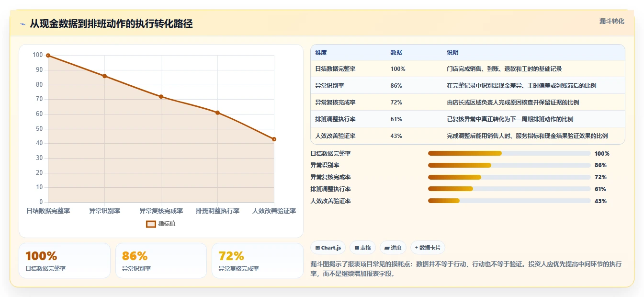644x297 pixels.
Task: Click the description starting 完成调整后
Action: click(x=527, y=136)
